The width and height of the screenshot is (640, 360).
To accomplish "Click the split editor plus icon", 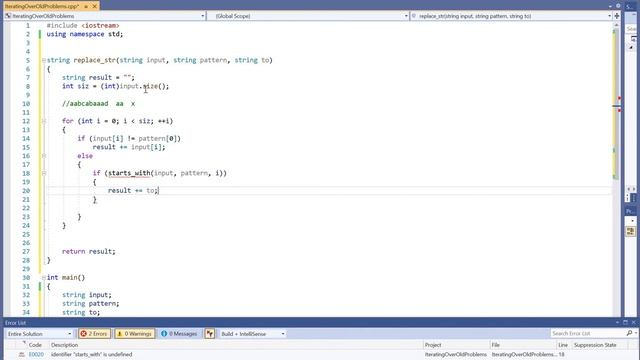I will tap(617, 16).
